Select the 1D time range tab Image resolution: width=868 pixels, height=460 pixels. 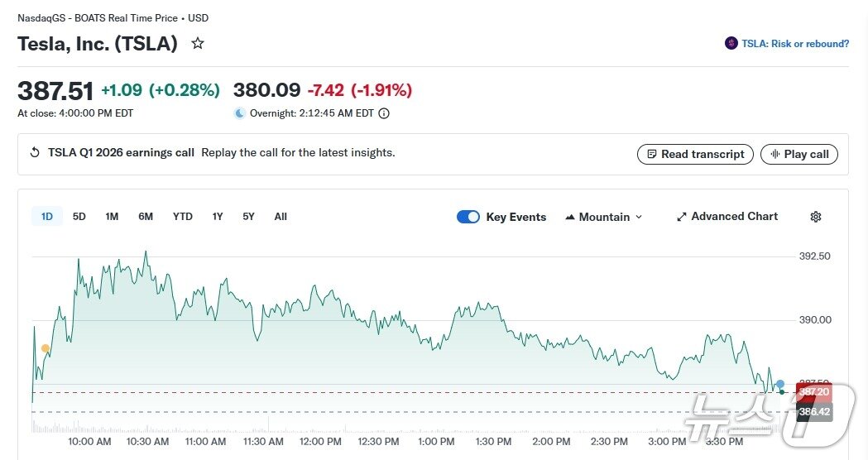pos(47,217)
